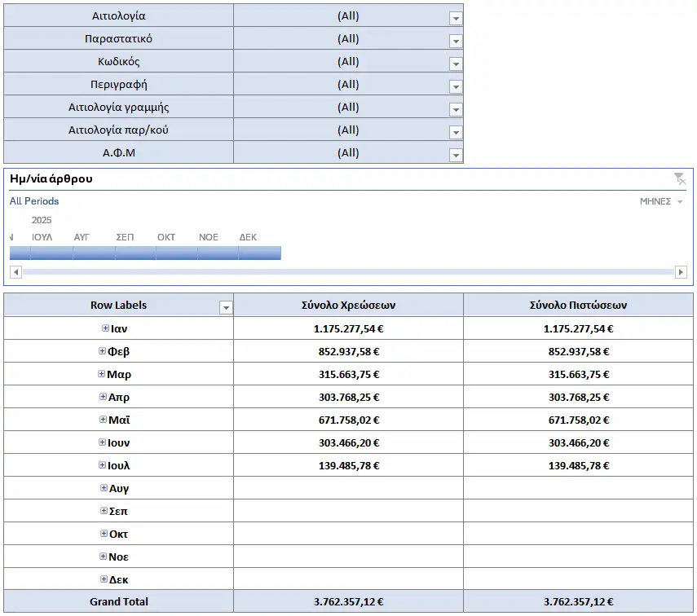Viewport: 697px width, 616px height.
Task: Select the Grand Total credits cell
Action: 578,601
